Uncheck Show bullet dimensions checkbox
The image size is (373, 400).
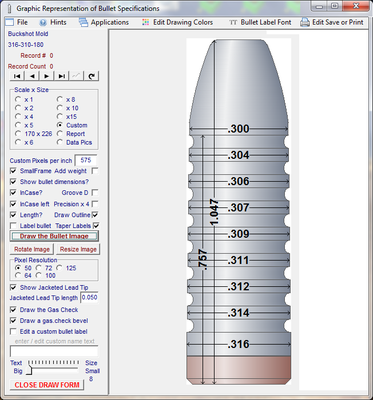tap(13, 182)
